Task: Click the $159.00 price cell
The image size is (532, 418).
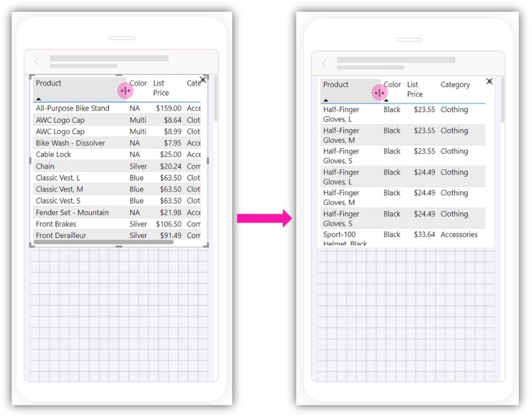Action: click(x=168, y=108)
